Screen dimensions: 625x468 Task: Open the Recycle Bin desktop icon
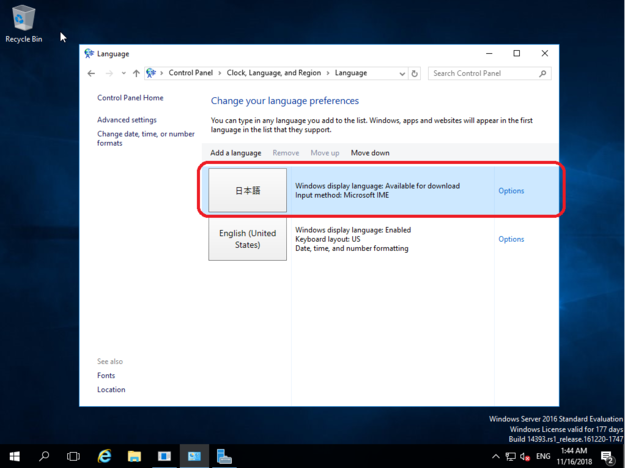[21, 20]
